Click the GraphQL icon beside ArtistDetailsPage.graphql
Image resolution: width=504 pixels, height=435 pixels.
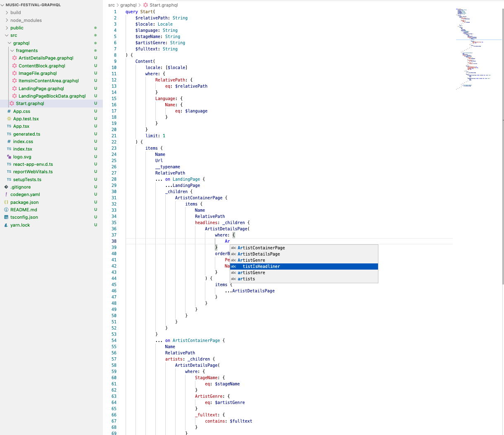[14, 58]
